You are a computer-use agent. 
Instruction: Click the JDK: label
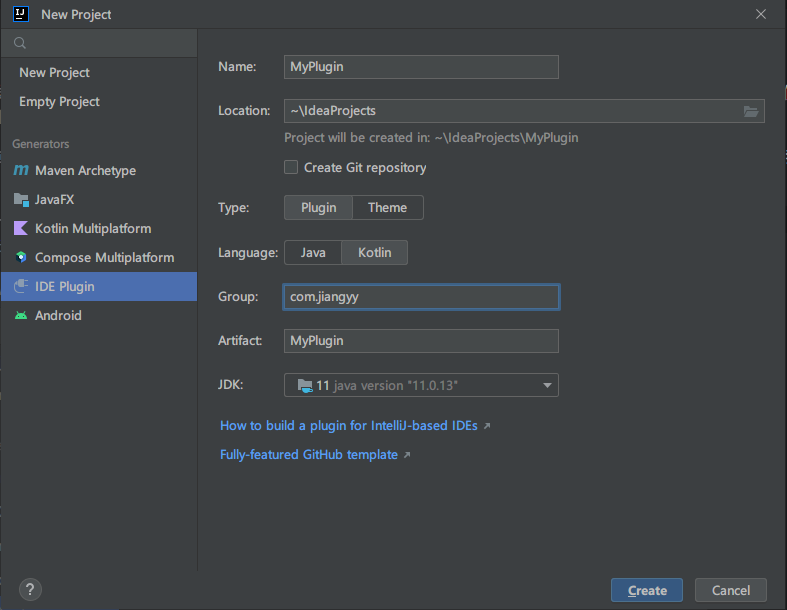(230, 385)
